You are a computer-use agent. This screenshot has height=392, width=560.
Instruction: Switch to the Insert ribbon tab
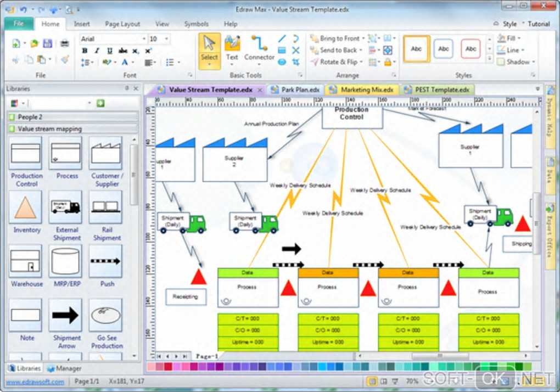click(x=82, y=24)
